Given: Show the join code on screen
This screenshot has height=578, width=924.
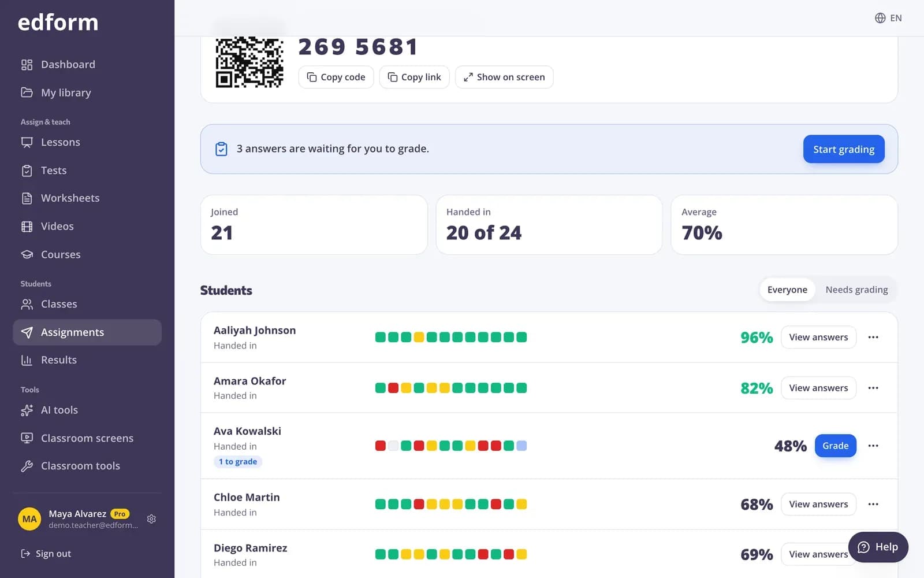Looking at the screenshot, I should (x=504, y=77).
